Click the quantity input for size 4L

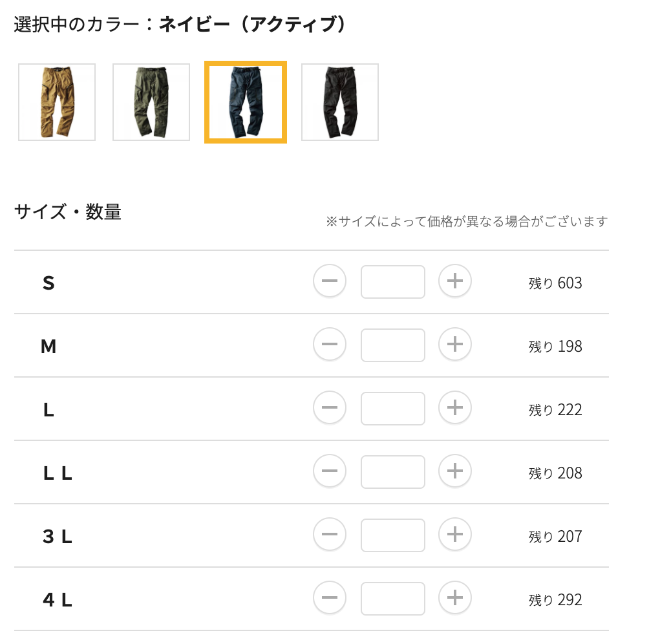[392, 598]
